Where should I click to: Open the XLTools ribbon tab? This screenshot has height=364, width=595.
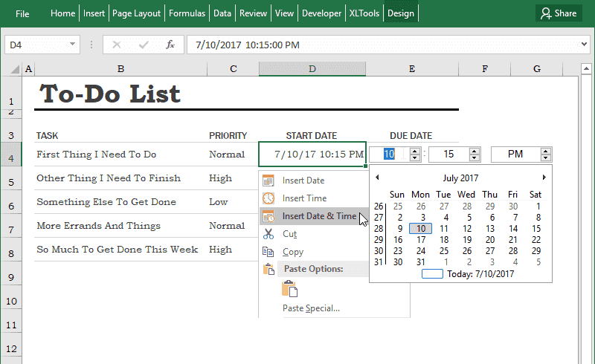[364, 13]
